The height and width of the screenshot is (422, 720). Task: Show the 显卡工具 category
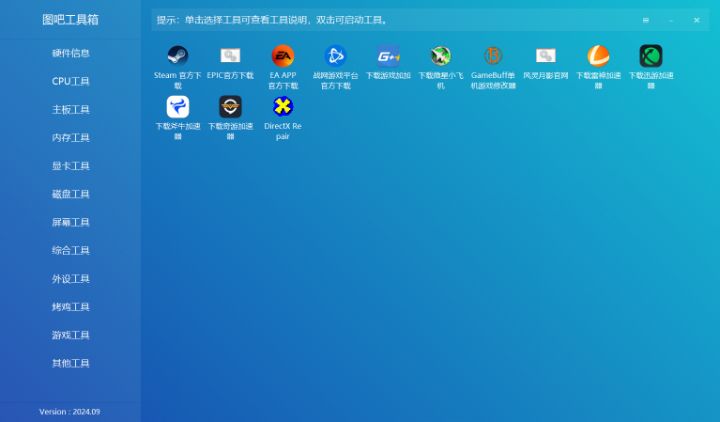pos(70,166)
